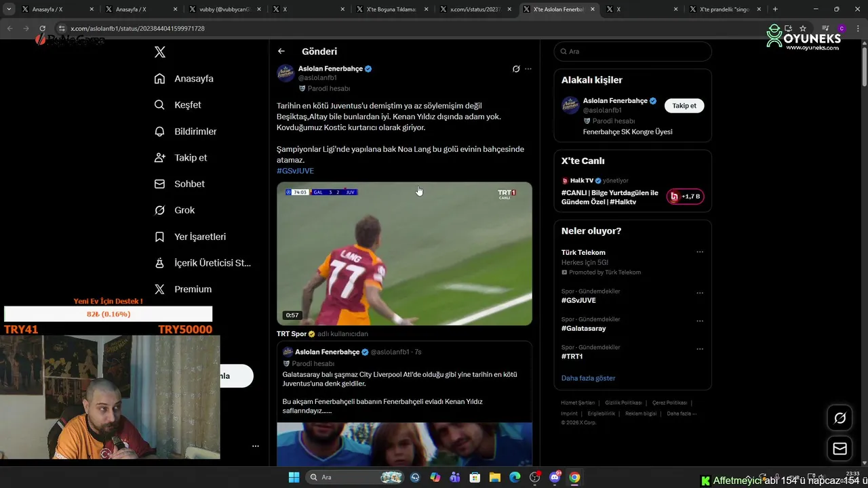Open File Explorer from the taskbar
The height and width of the screenshot is (488, 868).
[x=495, y=477]
